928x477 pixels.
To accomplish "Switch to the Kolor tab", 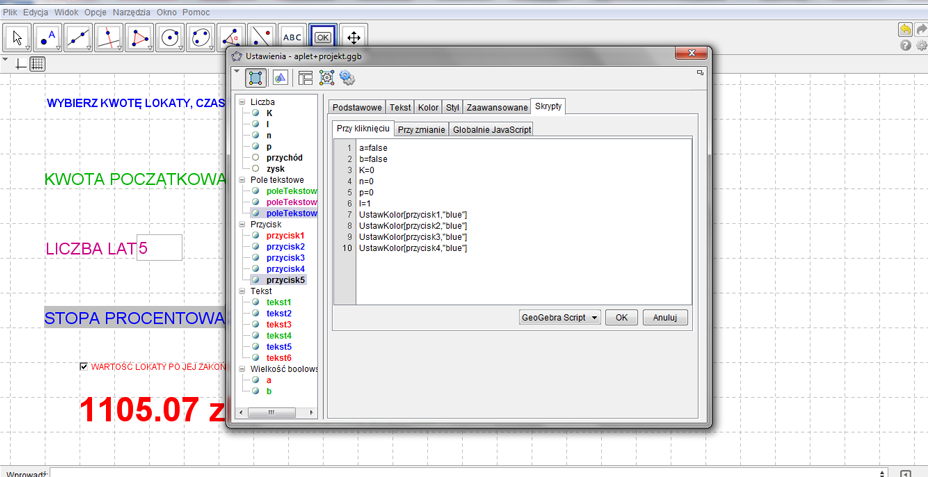I will point(428,107).
